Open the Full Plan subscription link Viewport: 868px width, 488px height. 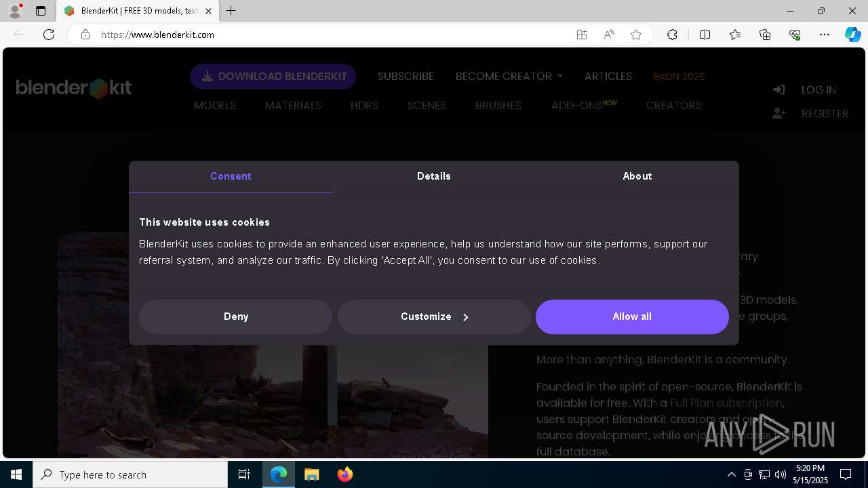(726, 403)
